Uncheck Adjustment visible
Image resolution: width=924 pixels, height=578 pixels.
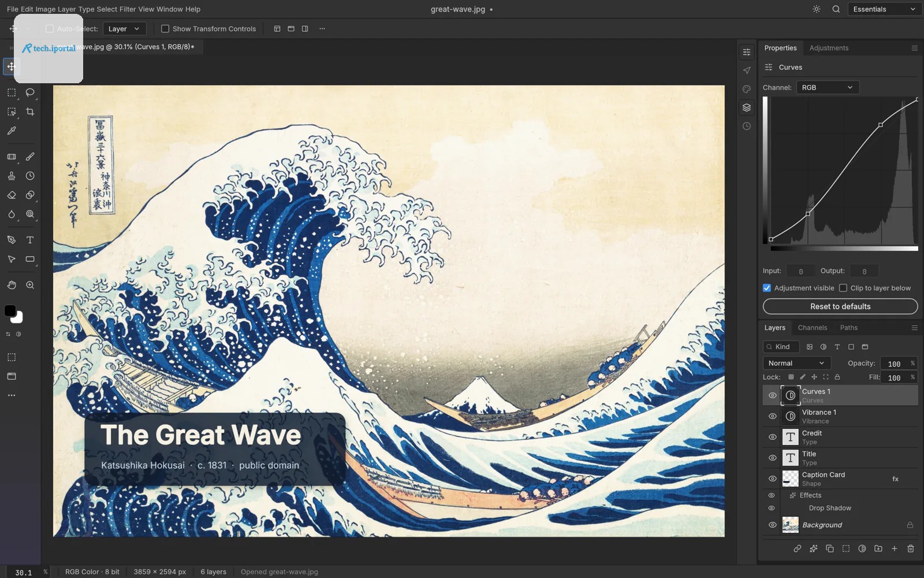[767, 288]
